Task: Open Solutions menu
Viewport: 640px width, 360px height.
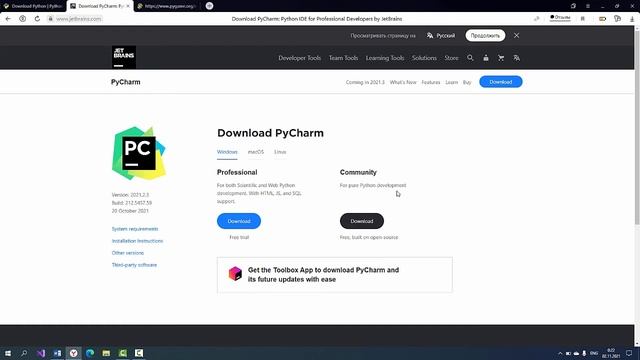Action: tap(424, 58)
